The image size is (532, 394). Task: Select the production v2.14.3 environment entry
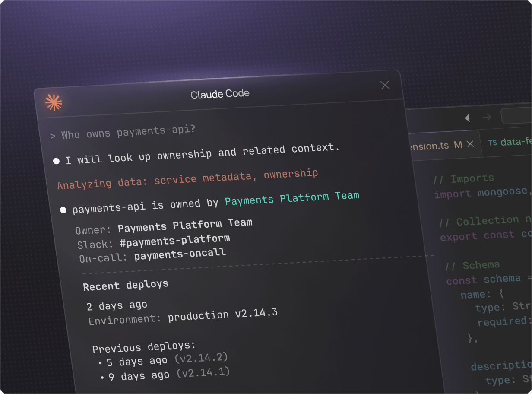click(222, 315)
